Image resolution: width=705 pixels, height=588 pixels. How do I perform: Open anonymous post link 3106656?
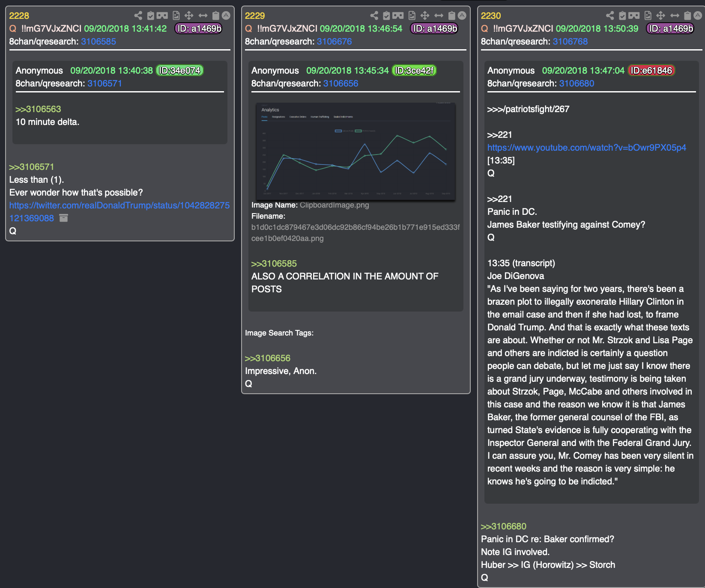[x=341, y=83]
